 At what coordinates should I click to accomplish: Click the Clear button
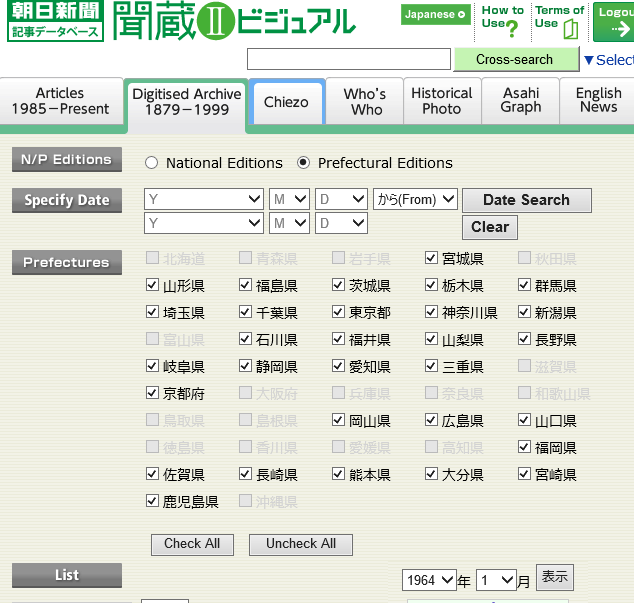click(x=490, y=227)
